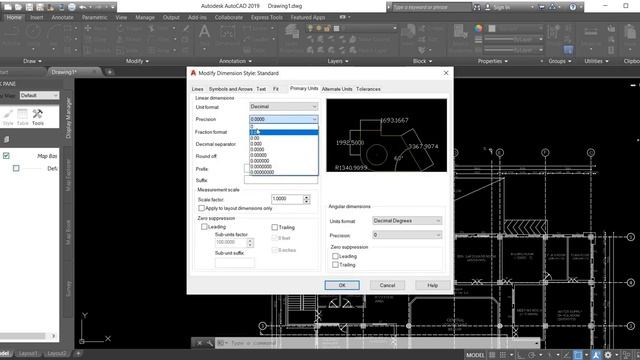Click the MODEL button in status bar
Viewport: 640px width, 360px height.
coord(475,355)
